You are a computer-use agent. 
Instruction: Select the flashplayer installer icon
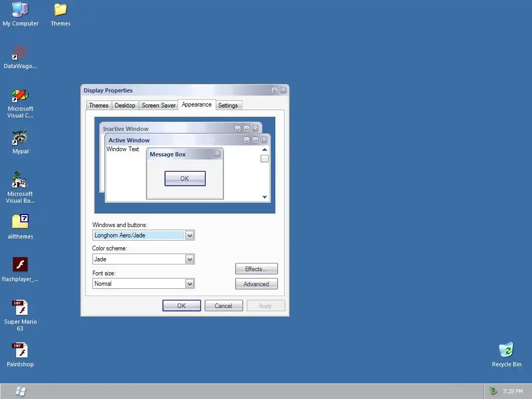(20, 270)
